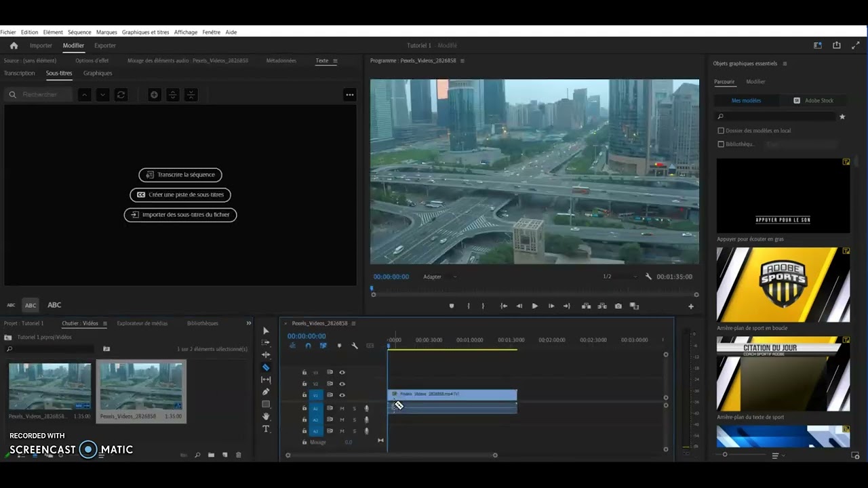Toggle snapping magnet in timeline
This screenshot has width=868, height=488.
pyautogui.click(x=308, y=346)
